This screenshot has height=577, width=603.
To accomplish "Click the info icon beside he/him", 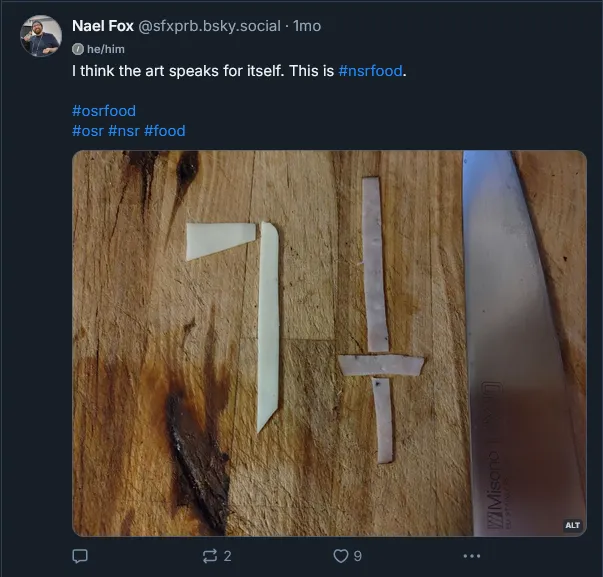I will point(78,48).
